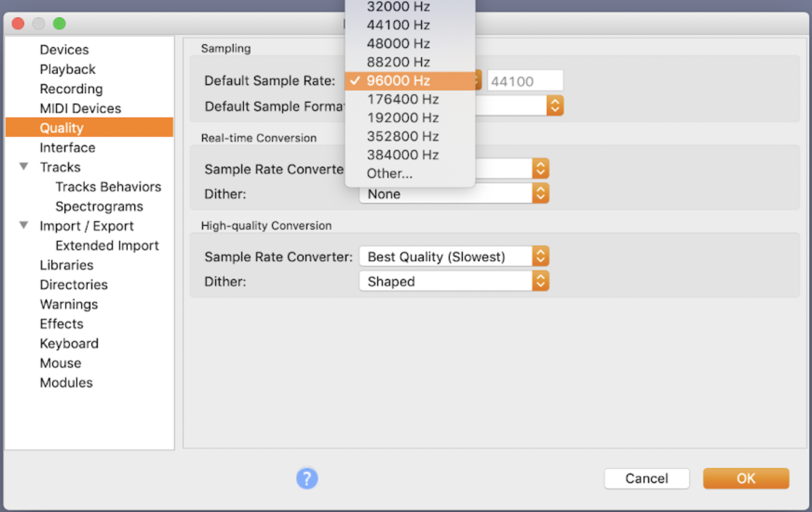This screenshot has width=812, height=512.
Task: Collapse the Tracks tree triangle
Action: click(x=24, y=166)
